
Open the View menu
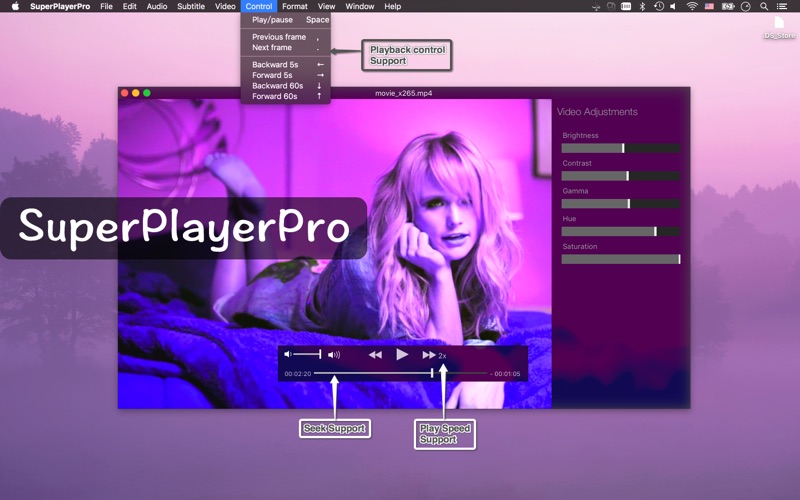coord(326,6)
